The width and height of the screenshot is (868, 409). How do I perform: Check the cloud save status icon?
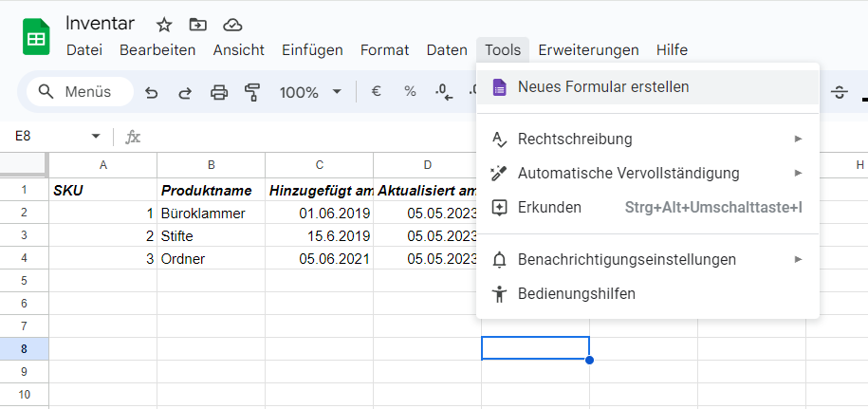coord(231,25)
